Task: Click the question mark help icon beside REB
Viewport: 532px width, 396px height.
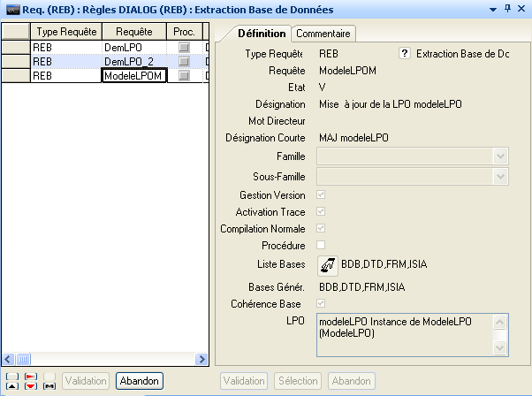Action: 405,54
